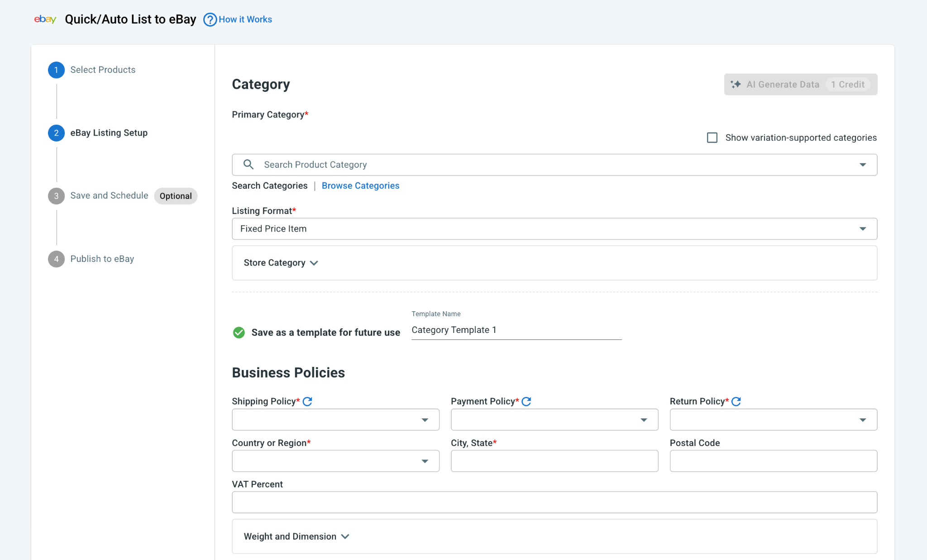Open the Listing Format dropdown

click(x=554, y=229)
